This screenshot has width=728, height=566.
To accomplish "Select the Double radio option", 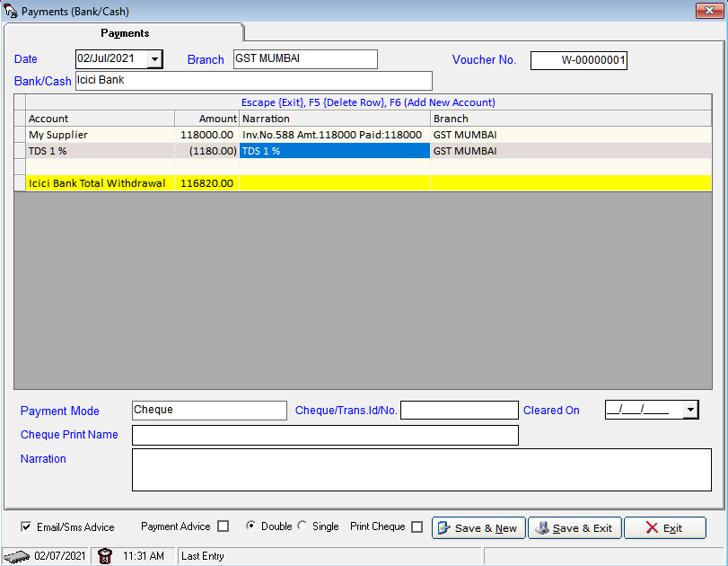I will pyautogui.click(x=251, y=526).
